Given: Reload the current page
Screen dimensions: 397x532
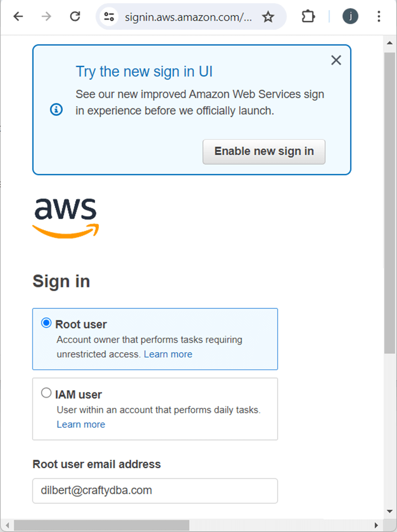Looking at the screenshot, I should [x=75, y=16].
